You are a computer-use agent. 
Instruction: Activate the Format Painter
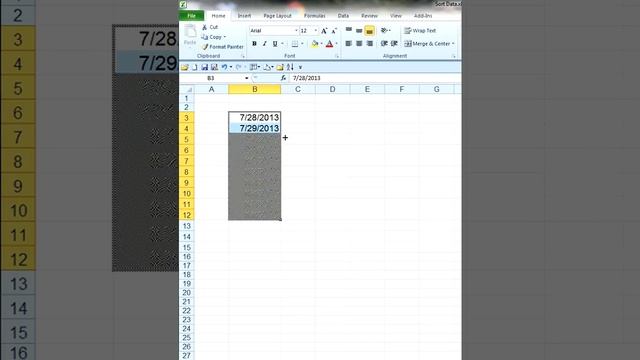222,47
